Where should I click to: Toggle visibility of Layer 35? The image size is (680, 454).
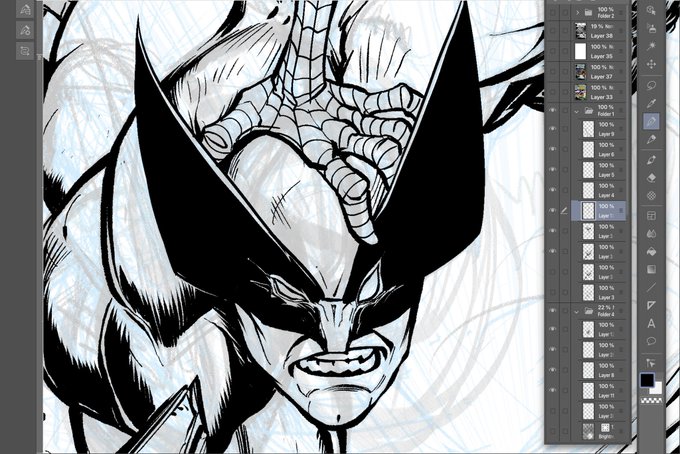coord(552,51)
